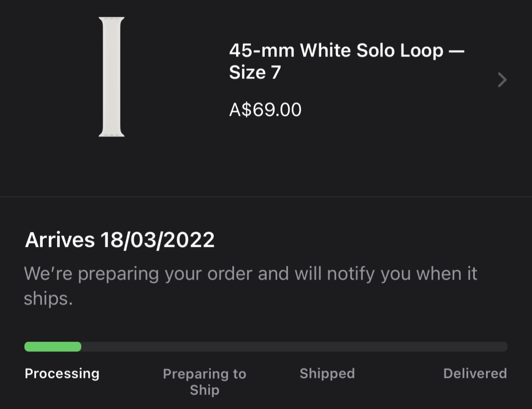The image size is (532, 409).
Task: Open the right chevron beside the product
Action: coord(502,80)
